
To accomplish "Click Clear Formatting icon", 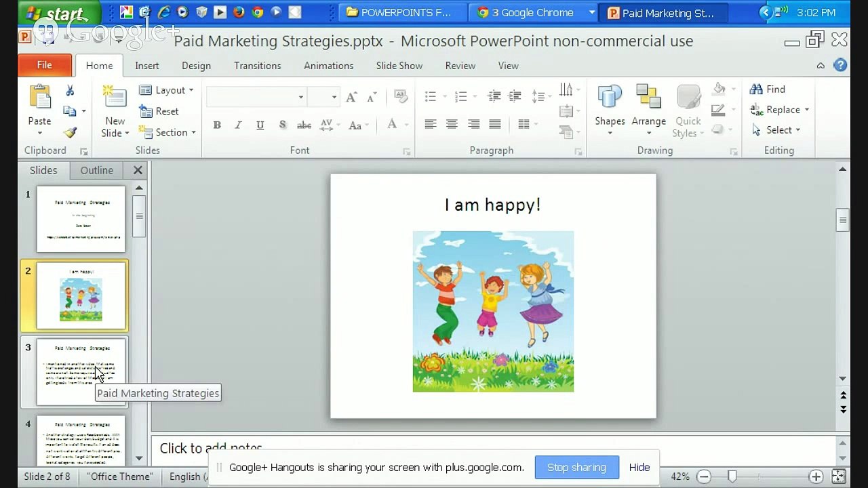I will click(401, 97).
